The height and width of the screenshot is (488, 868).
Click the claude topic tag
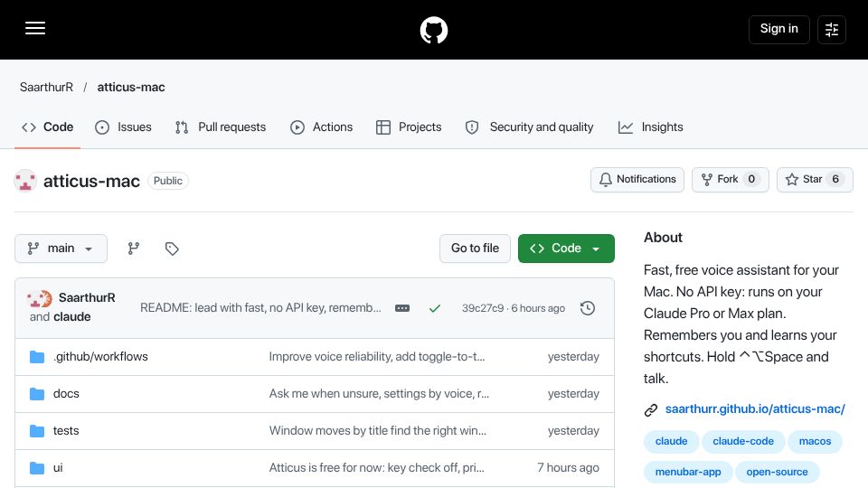tap(672, 442)
